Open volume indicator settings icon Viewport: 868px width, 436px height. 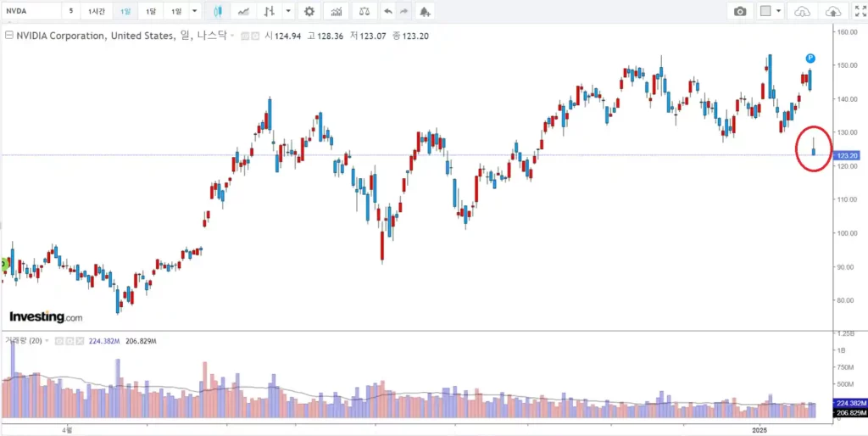(70, 341)
